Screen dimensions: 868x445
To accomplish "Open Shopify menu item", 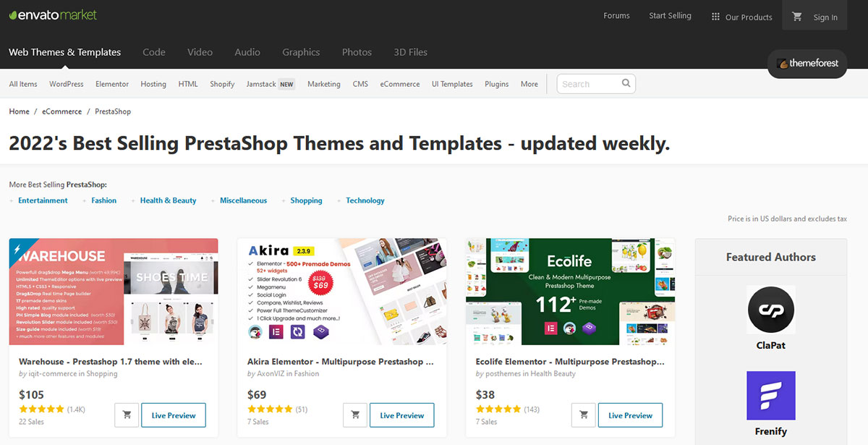I will 222,84.
